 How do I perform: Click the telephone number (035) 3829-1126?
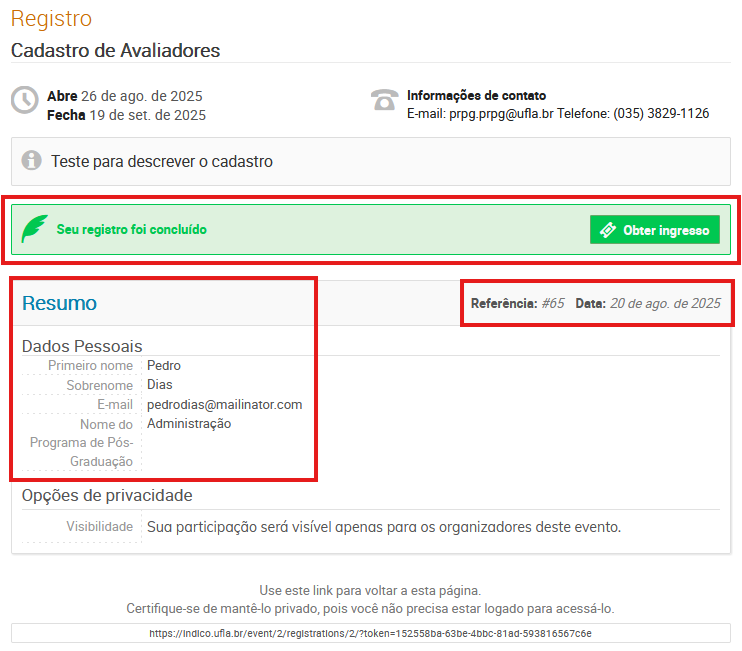[x=661, y=114]
